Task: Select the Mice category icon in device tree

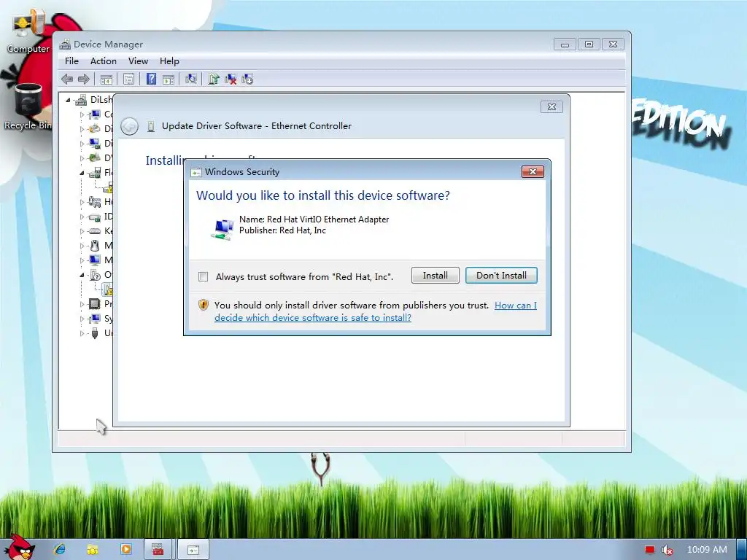Action: tap(95, 245)
